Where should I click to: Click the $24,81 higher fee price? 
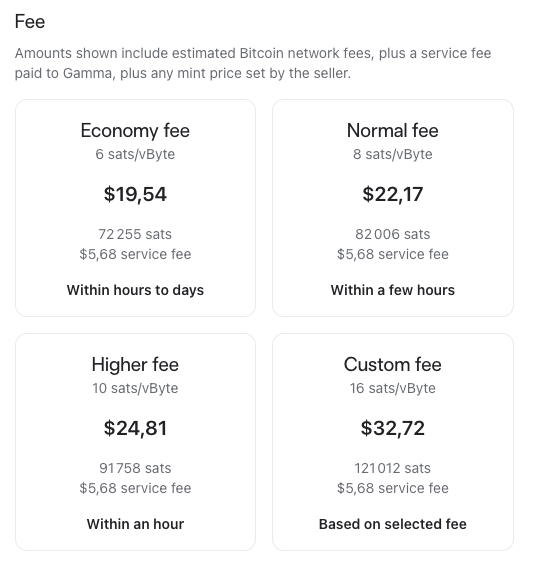[x=135, y=428]
